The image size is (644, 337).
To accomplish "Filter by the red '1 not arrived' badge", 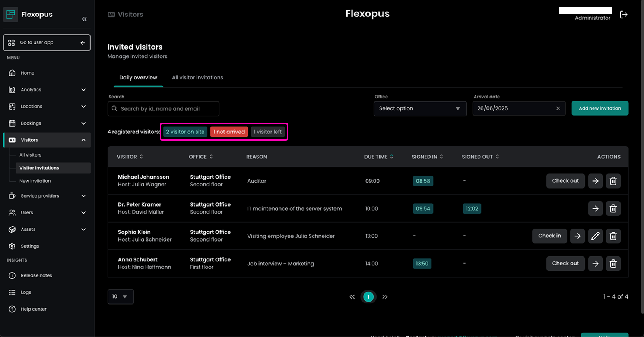I will coord(229,132).
